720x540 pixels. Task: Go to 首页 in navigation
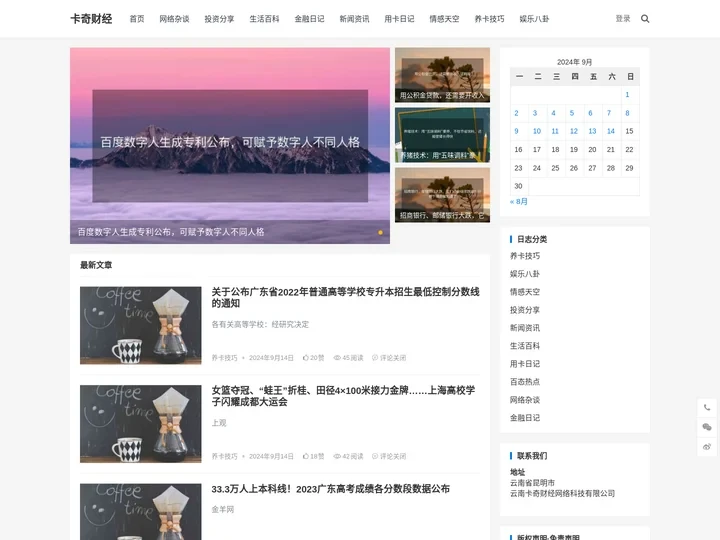[x=137, y=19]
